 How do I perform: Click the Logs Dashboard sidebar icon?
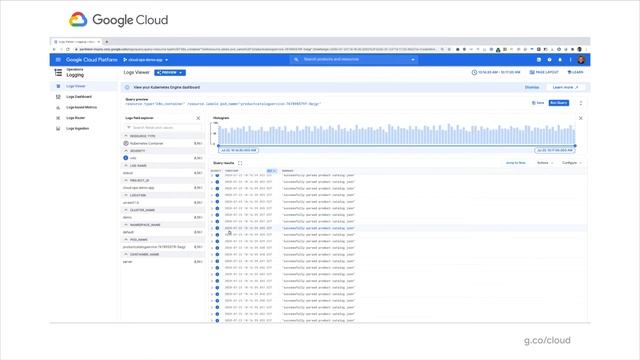[x=58, y=97]
